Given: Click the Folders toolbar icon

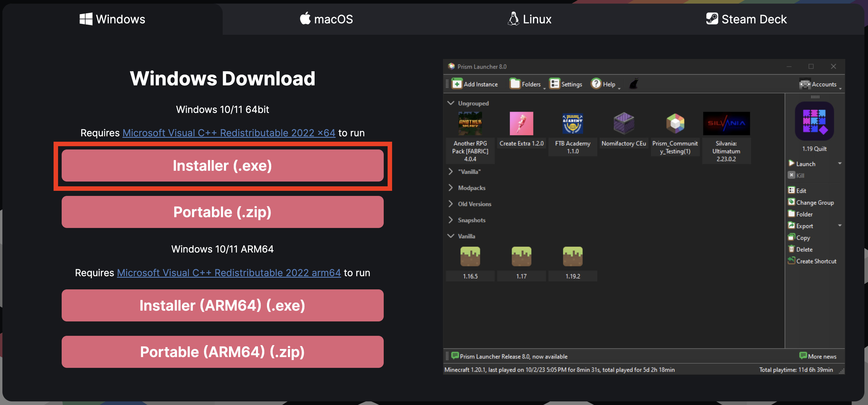Looking at the screenshot, I should (x=515, y=84).
